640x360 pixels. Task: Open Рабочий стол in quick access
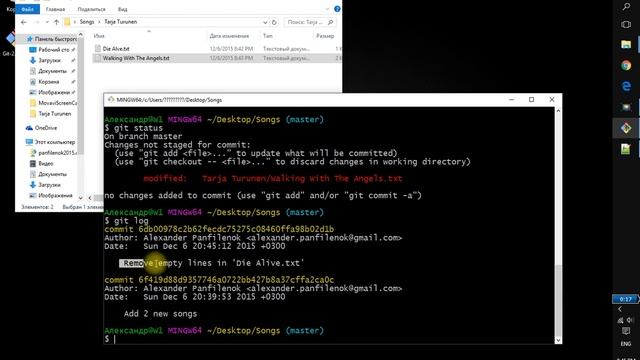[x=53, y=50]
